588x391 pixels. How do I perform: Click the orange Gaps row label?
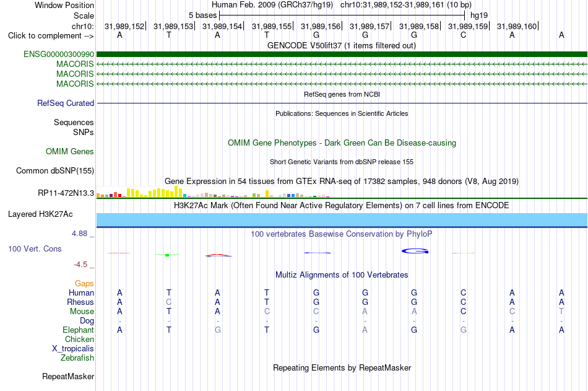[84, 284]
